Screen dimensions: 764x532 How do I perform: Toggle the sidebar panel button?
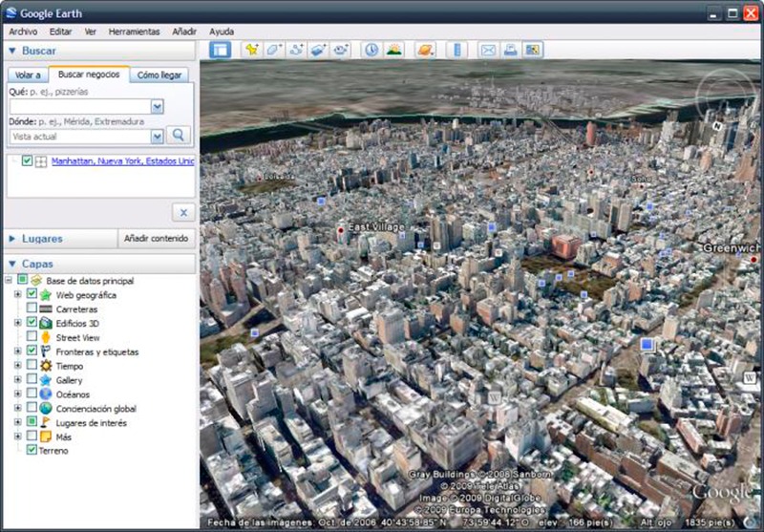tap(221, 50)
